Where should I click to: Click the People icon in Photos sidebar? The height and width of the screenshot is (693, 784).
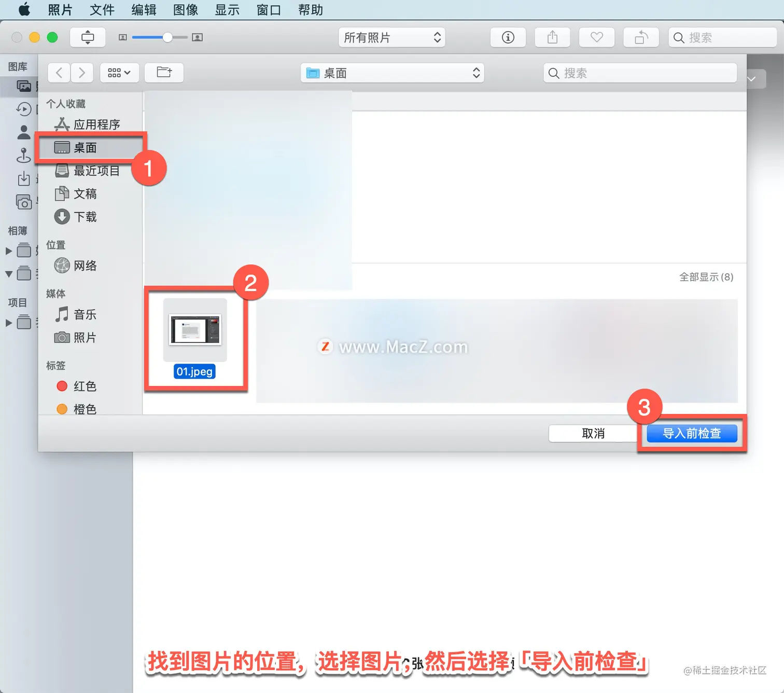24,132
